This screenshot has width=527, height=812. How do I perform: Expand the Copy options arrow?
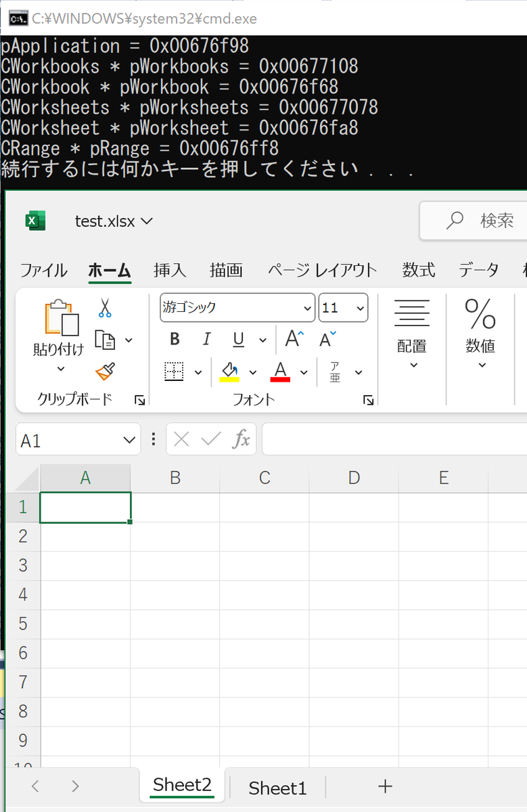129,340
